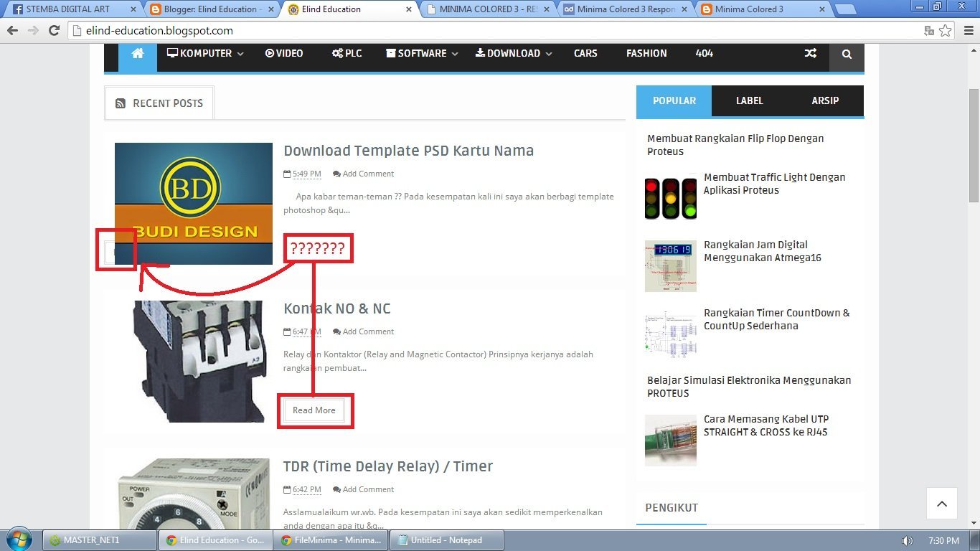Switch to the LABEL sidebar tab
The height and width of the screenshot is (551, 980).
(750, 101)
